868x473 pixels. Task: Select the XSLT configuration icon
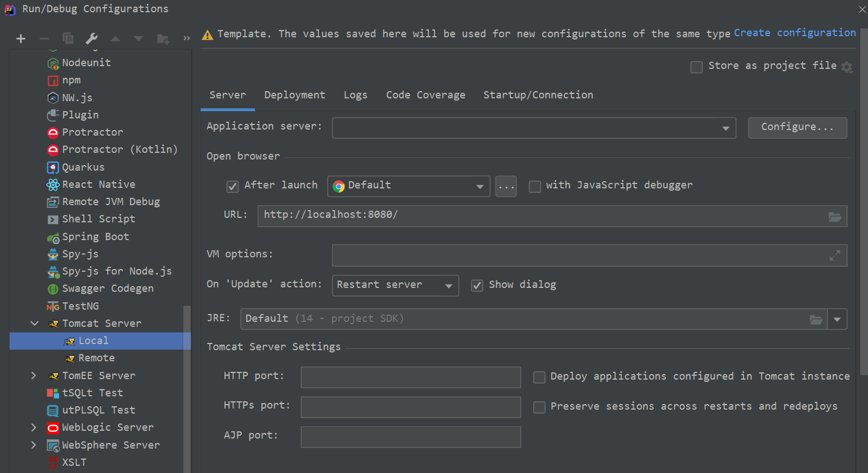(53, 462)
